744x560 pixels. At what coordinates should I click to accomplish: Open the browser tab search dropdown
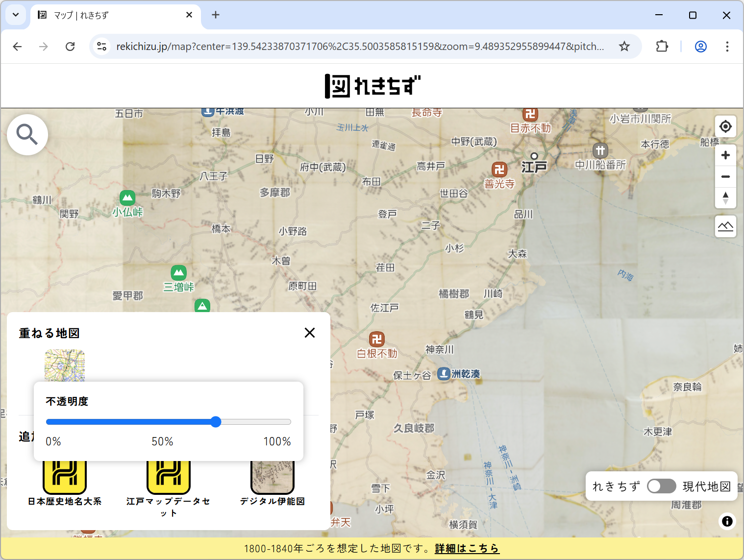click(15, 15)
